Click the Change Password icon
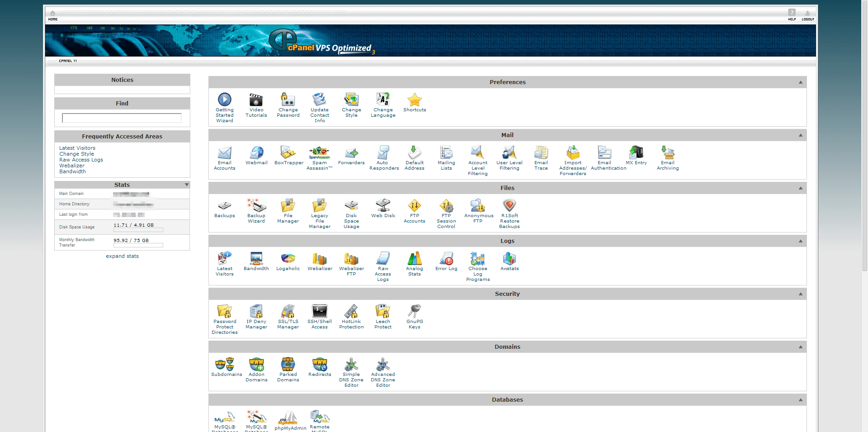 pyautogui.click(x=288, y=100)
